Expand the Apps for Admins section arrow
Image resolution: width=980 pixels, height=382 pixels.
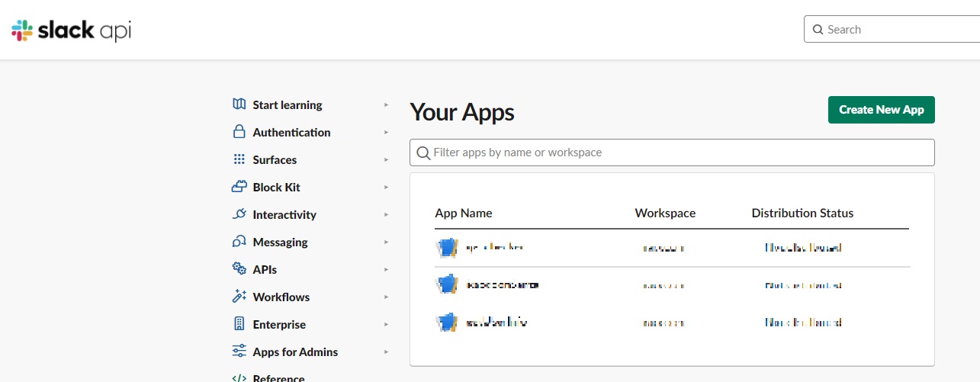click(387, 352)
